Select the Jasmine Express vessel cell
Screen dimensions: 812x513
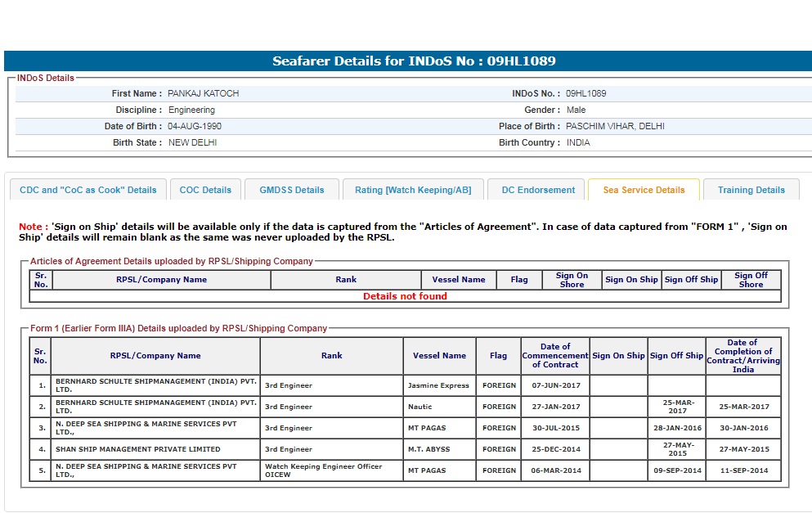438,385
